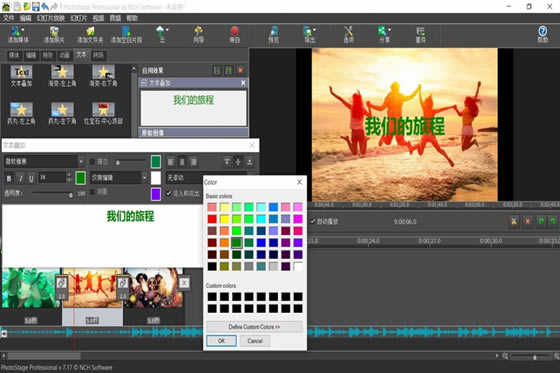Toggle bold in the text overlay editor

tap(9, 178)
